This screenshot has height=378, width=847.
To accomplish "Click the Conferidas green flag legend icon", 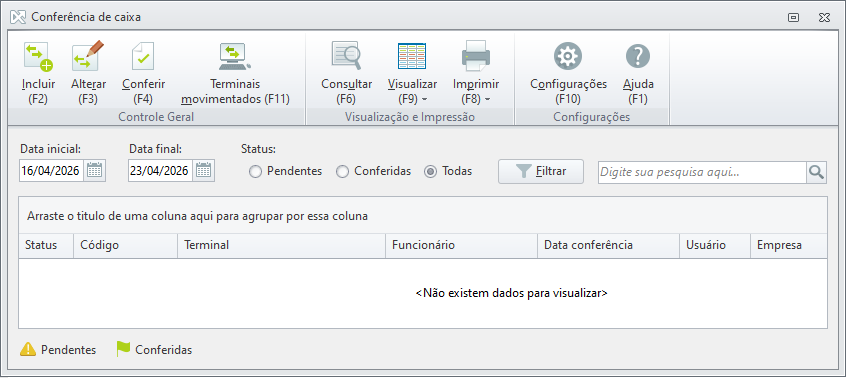I will pyautogui.click(x=123, y=349).
